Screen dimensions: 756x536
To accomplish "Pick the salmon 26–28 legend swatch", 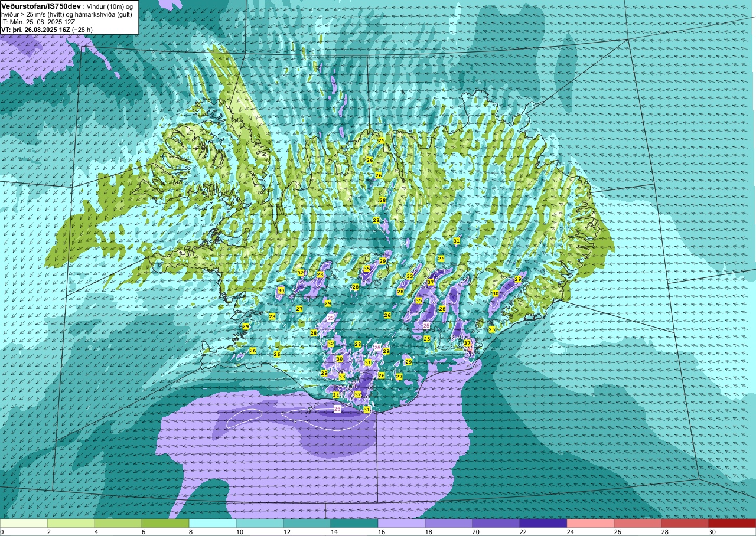I will [x=638, y=523].
